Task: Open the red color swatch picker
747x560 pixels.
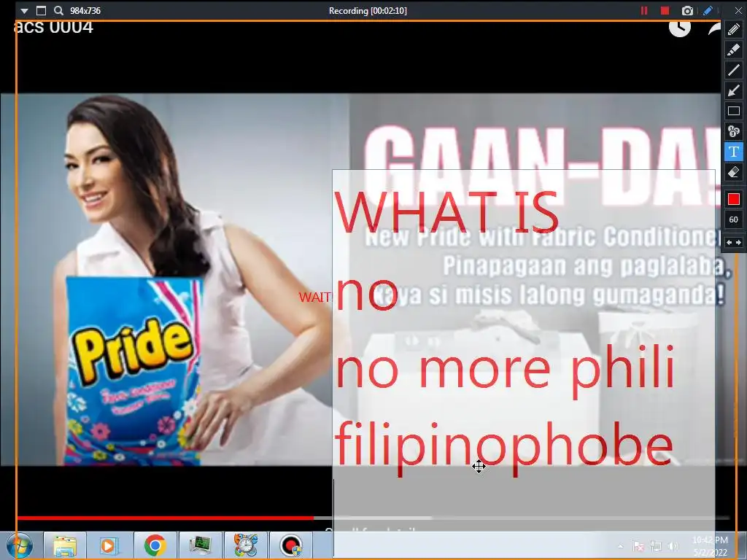Action: coord(734,199)
